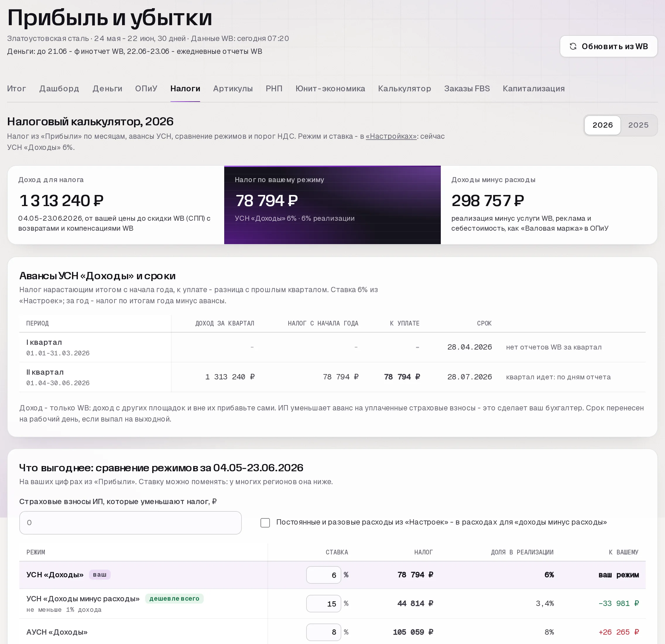The height and width of the screenshot is (644, 665).
Task: Open the Деньги tab
Action: coord(107,89)
